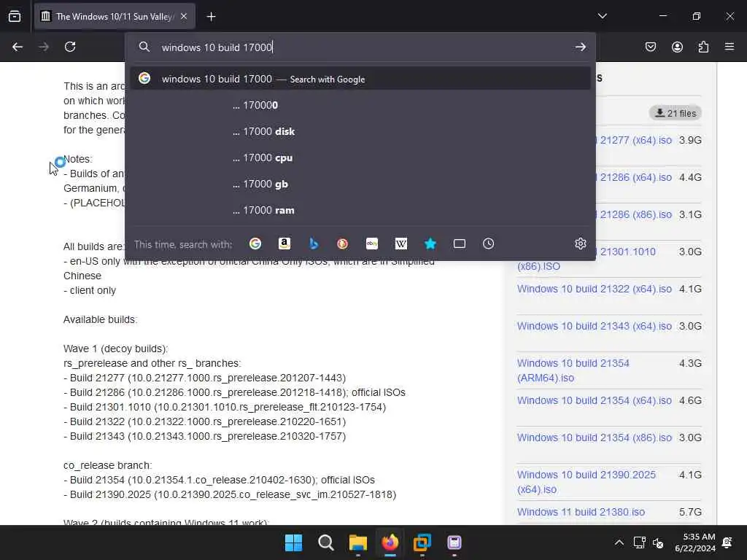
Task: Open the application hamburger menu
Action: coord(729,47)
